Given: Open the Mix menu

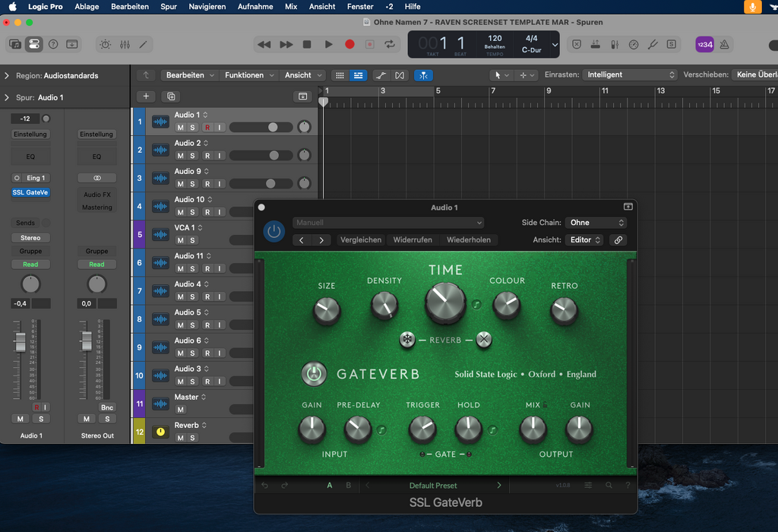Looking at the screenshot, I should (291, 6).
